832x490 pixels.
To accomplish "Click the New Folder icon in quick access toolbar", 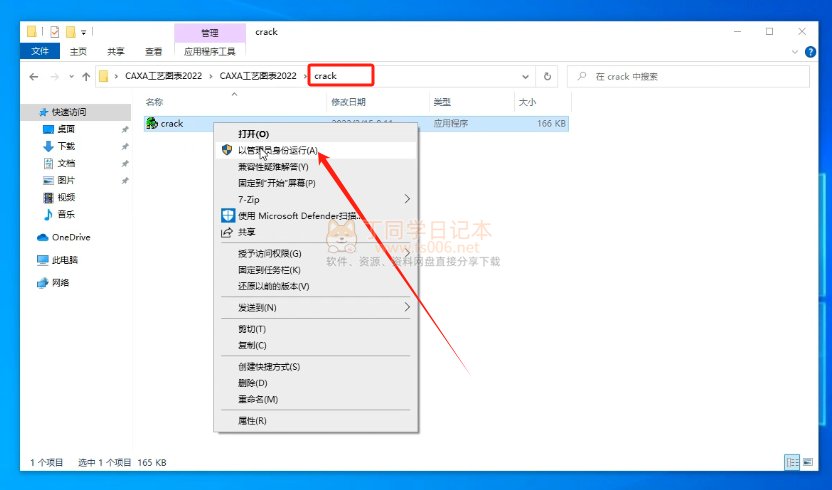I will tap(71, 32).
